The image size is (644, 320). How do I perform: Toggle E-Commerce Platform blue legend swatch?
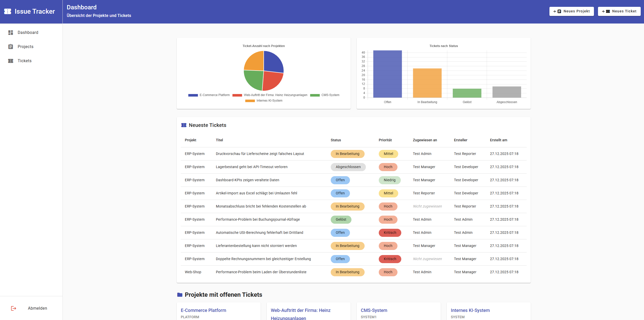pos(193,95)
